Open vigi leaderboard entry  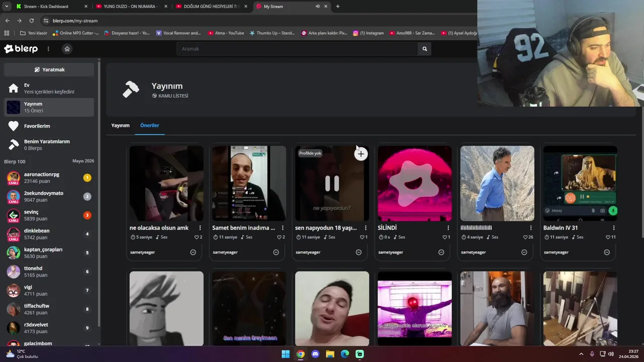pos(49,290)
